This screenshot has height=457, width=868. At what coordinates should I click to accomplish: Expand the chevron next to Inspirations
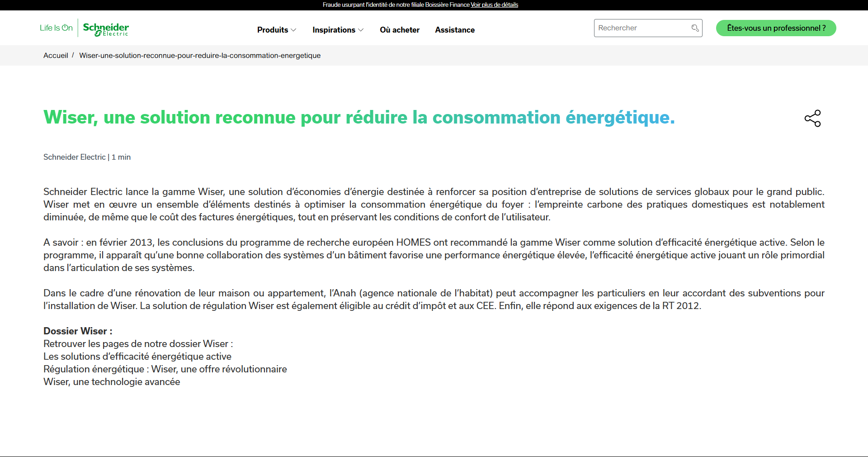(361, 30)
